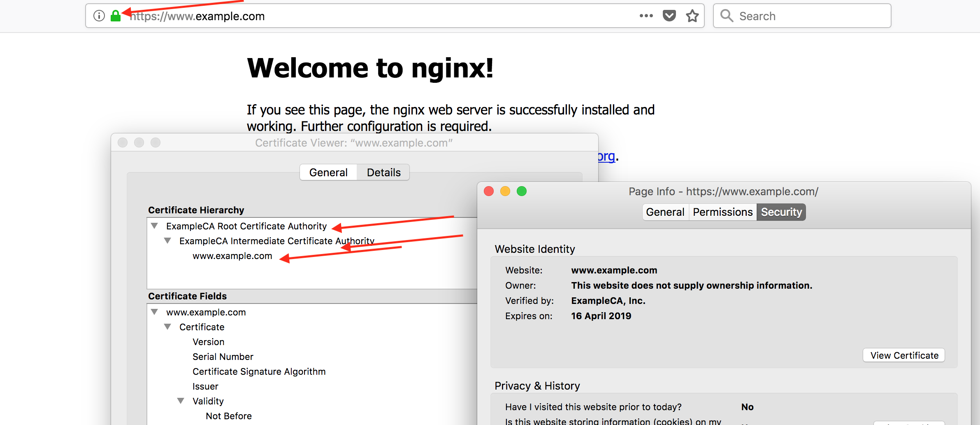Click into the Search field
The width and height of the screenshot is (980, 425).
pos(802,16)
